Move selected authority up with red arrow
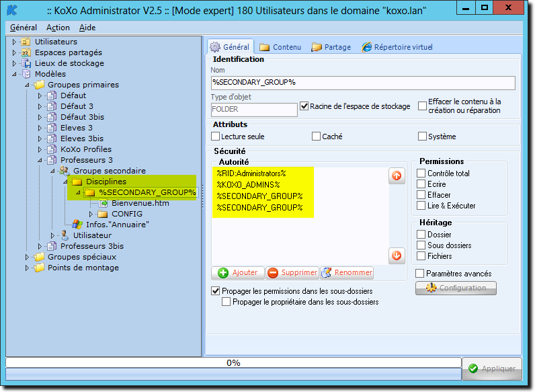Viewport: 535px width, 392px height. pos(397,176)
